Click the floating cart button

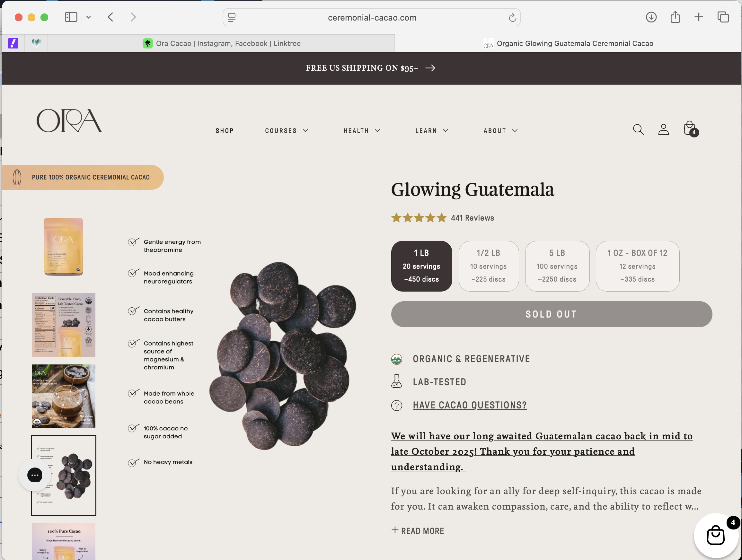tap(715, 535)
